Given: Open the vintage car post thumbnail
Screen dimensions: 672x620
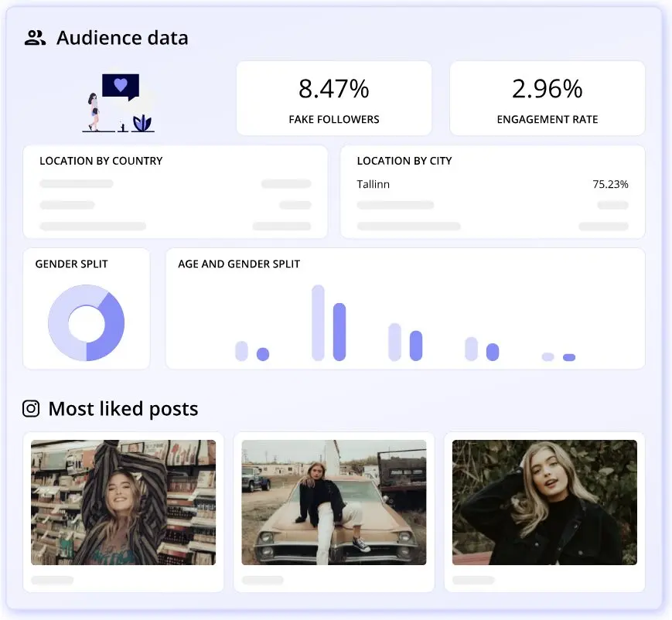Looking at the screenshot, I should coord(334,502).
